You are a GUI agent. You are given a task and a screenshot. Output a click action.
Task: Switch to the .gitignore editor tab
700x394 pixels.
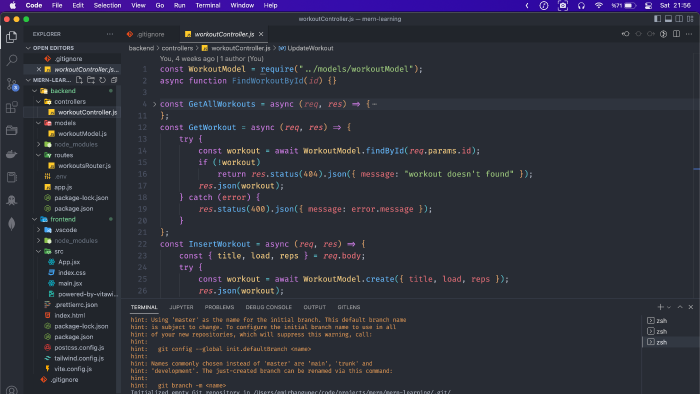pos(150,34)
